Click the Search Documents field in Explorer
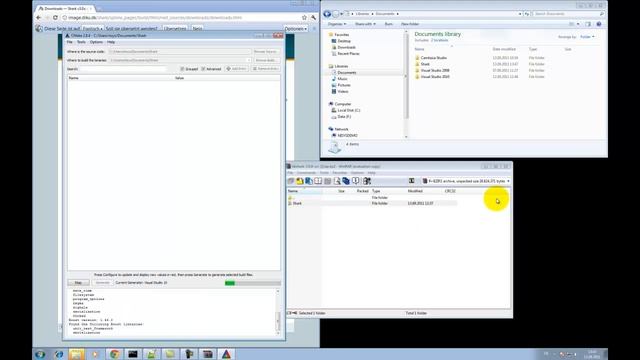Viewport: 640px width, 360px height. [569, 14]
